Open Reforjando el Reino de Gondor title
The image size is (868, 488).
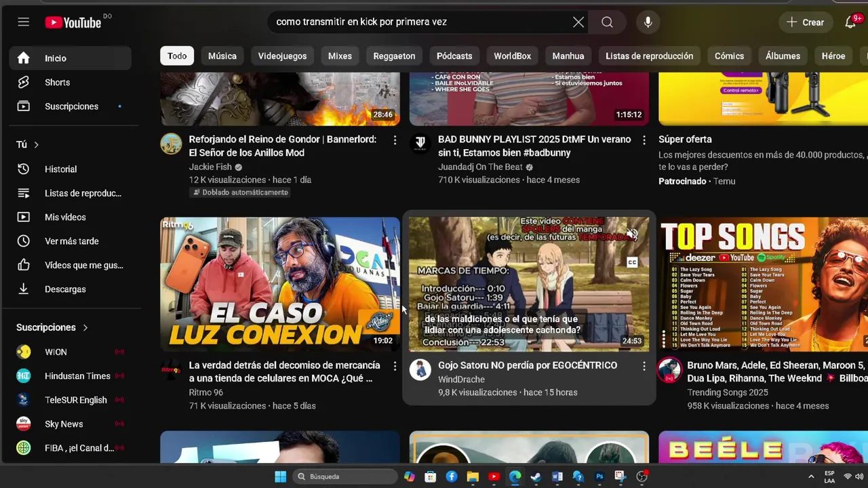283,146
